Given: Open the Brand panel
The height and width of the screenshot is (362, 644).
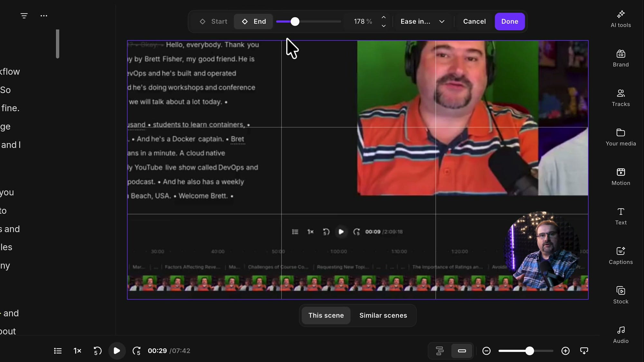Looking at the screenshot, I should point(620,59).
